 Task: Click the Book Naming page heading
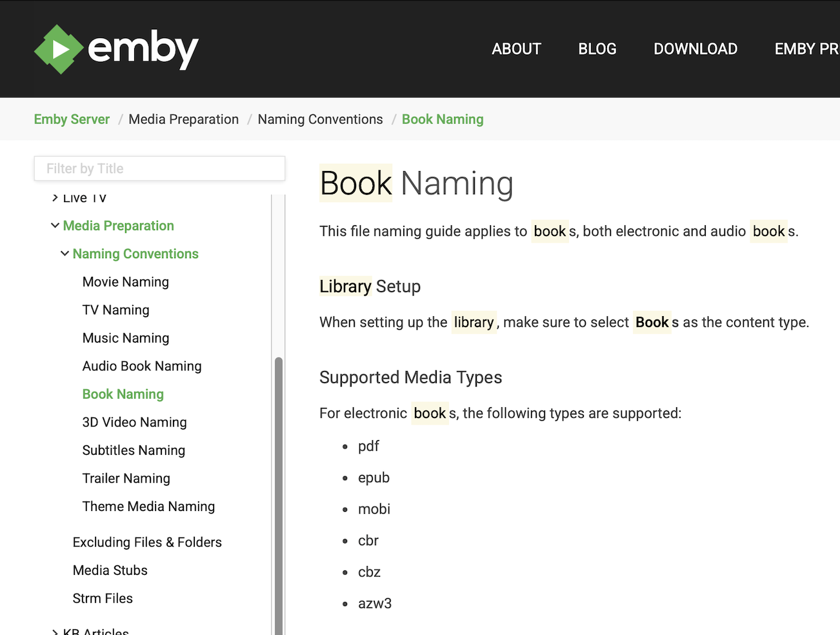(416, 183)
